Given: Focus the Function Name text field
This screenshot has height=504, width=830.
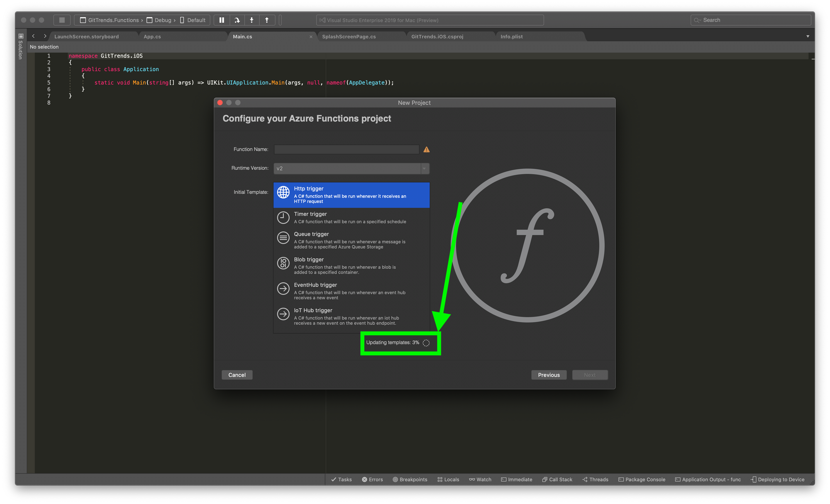Looking at the screenshot, I should 346,149.
